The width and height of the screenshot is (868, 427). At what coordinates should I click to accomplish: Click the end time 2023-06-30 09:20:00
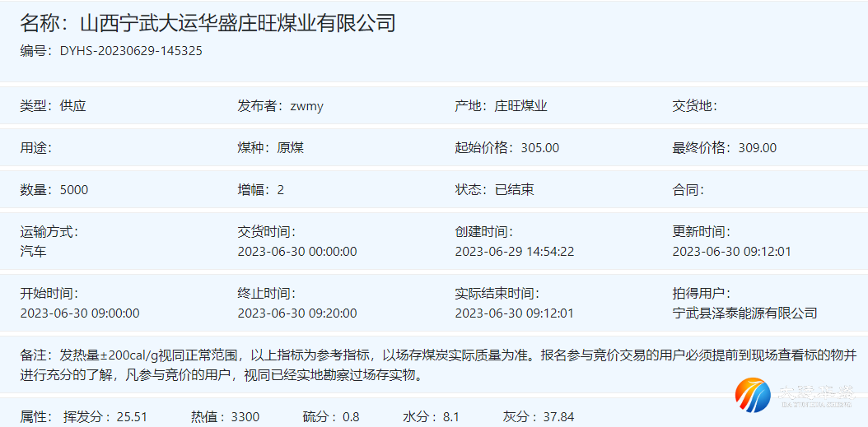tap(297, 313)
